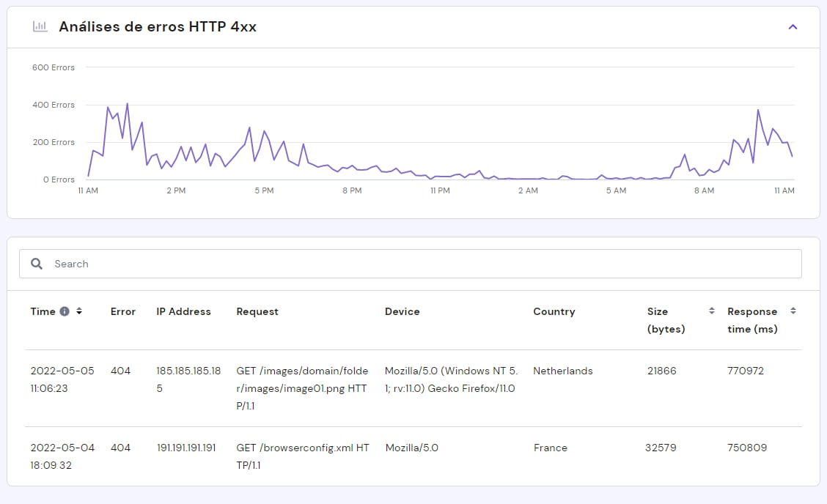Click the Device column header

(402, 311)
